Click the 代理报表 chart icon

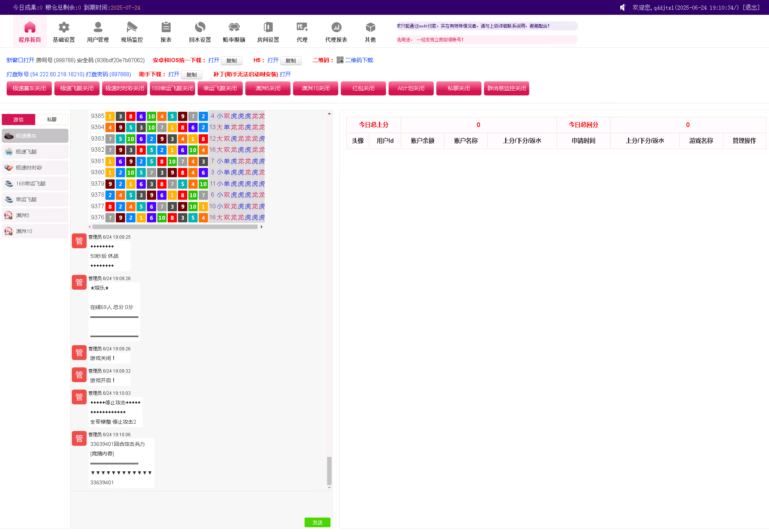[x=336, y=27]
